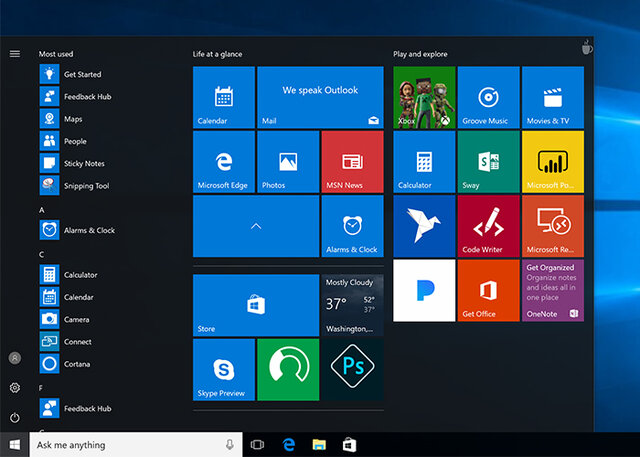
Task: Click the Alarms & Clock tile
Action: pyautogui.click(x=353, y=226)
